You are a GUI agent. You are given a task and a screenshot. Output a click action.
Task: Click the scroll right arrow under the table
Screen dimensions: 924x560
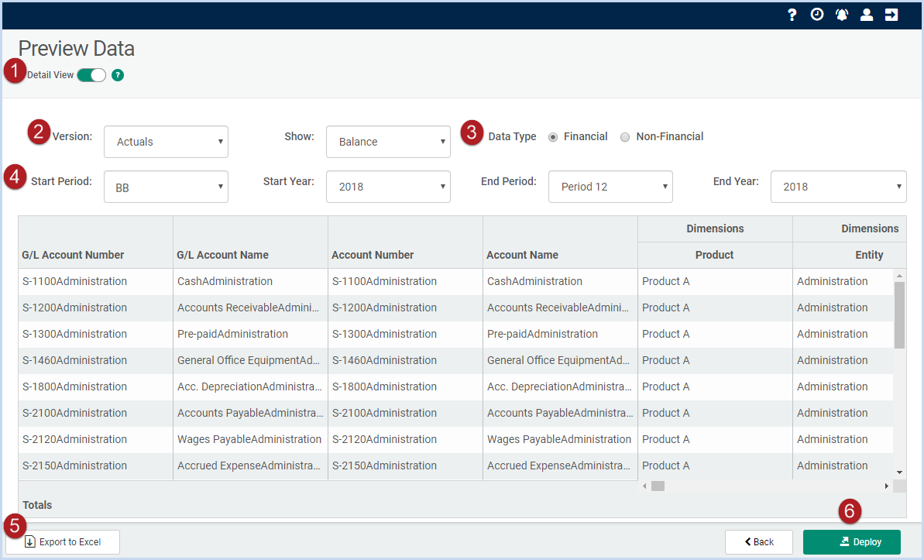(x=886, y=486)
